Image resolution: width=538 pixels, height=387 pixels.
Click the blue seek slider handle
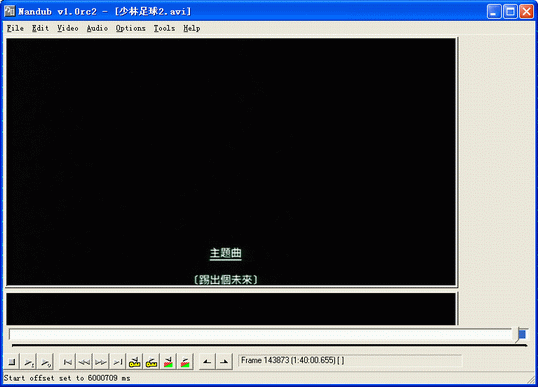click(x=522, y=335)
